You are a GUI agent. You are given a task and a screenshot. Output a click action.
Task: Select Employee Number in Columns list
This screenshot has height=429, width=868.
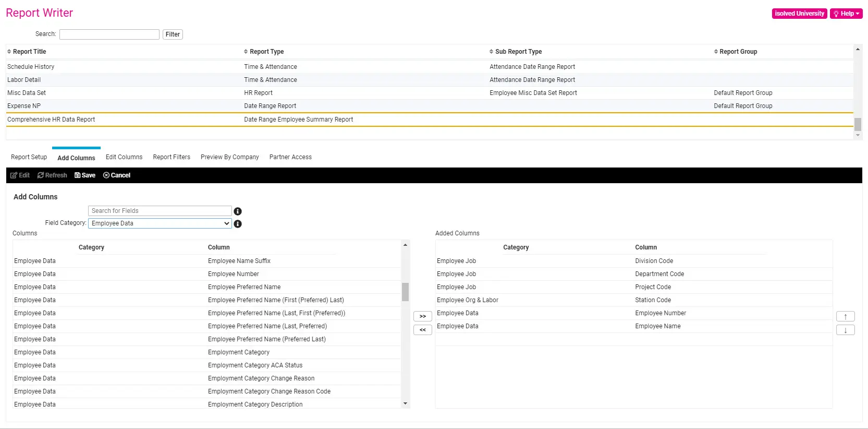coord(207,274)
